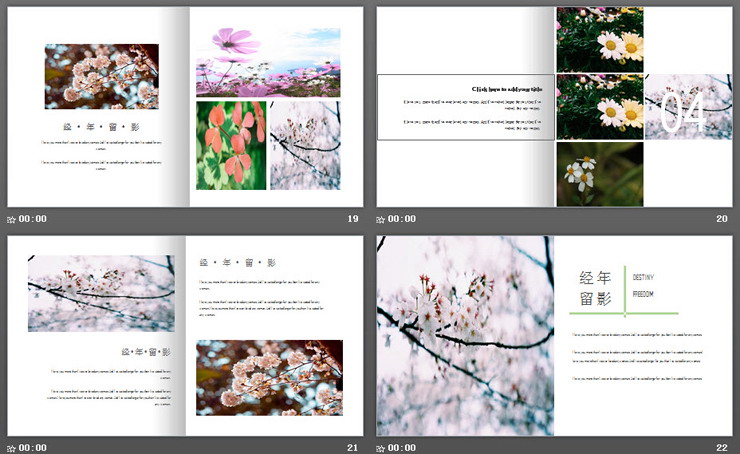Click the 00:00 timing under slide 22
The height and width of the screenshot is (454, 740).
coord(402,448)
